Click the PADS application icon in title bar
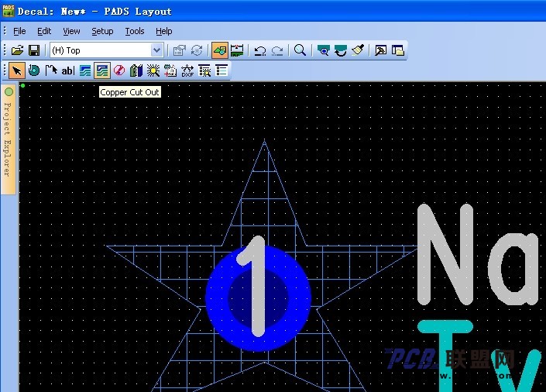The image size is (546, 392). tap(8, 10)
